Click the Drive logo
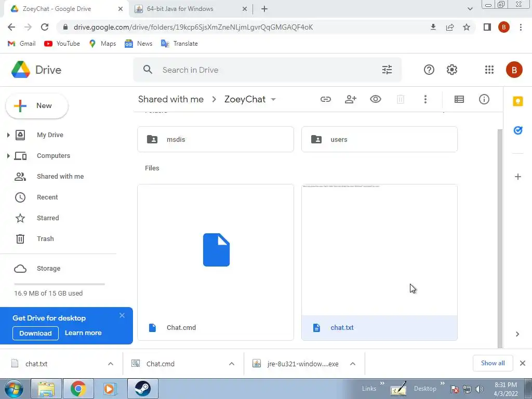Screen dimensions: 532x399 (36, 70)
